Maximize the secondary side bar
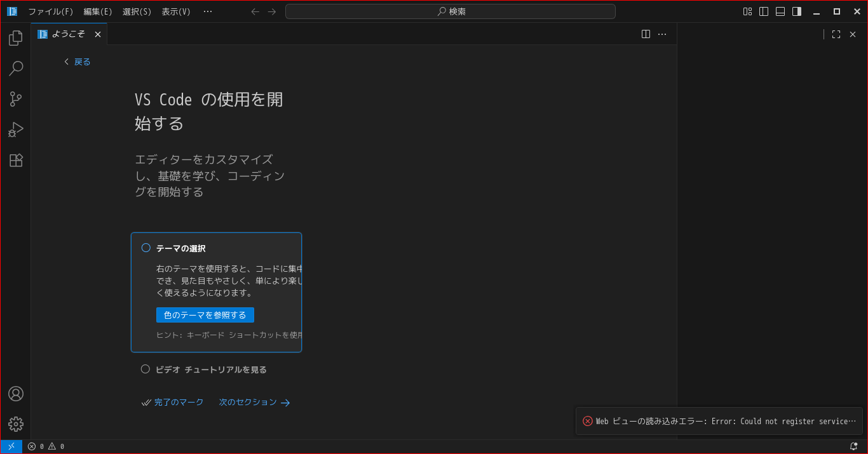This screenshot has height=454, width=868. pyautogui.click(x=836, y=34)
